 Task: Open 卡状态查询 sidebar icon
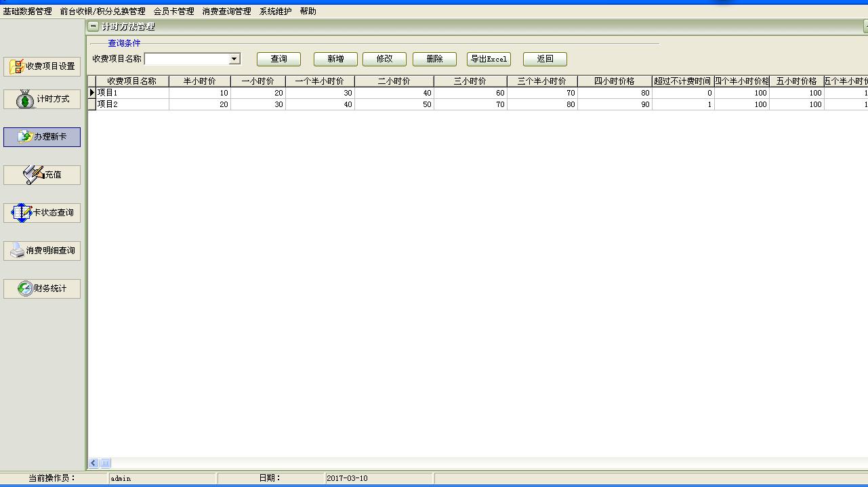coord(22,213)
